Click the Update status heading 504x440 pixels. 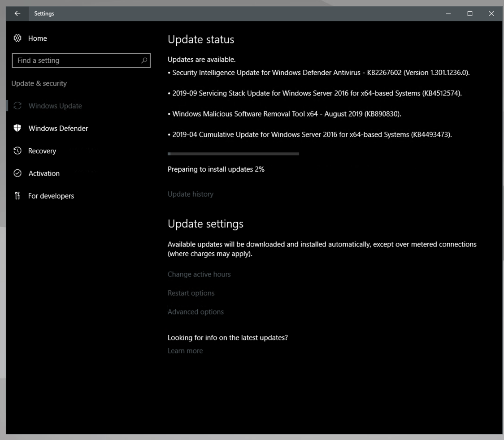(201, 39)
